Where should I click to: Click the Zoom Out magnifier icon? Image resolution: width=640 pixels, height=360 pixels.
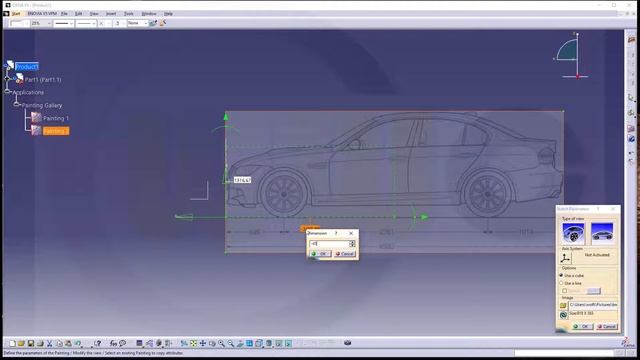click(x=231, y=344)
